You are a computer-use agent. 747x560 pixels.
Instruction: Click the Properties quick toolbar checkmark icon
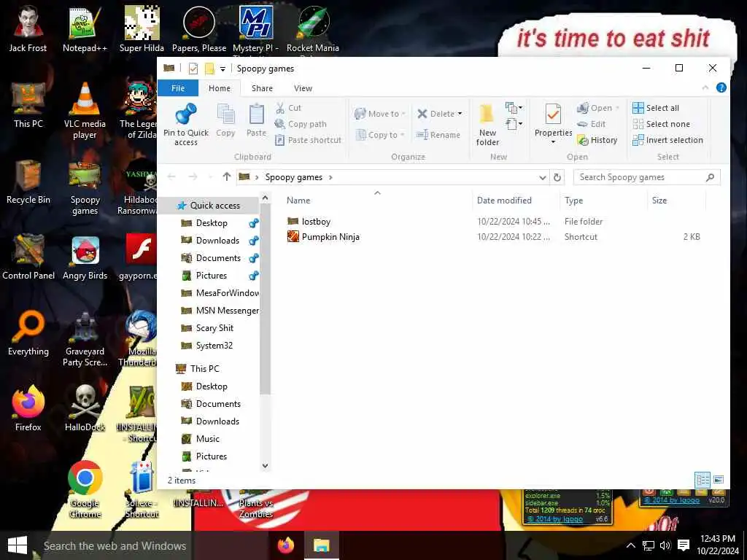pos(193,69)
